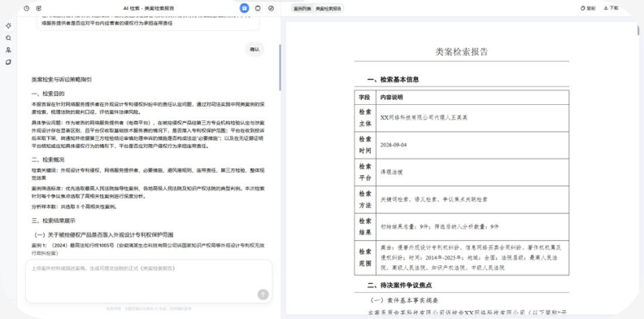Screen dimensions: 644x319
Task: Click the table cell 检索结果
Action: (x=365, y=226)
